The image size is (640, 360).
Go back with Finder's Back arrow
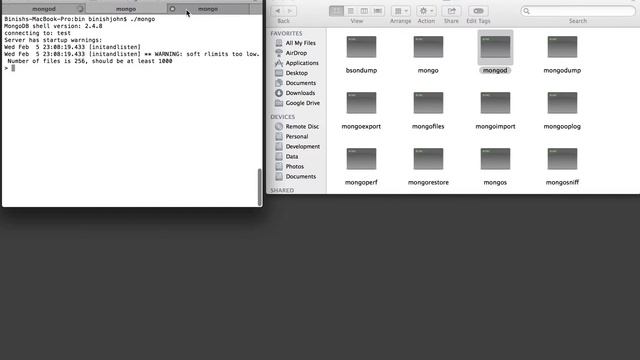tap(278, 11)
